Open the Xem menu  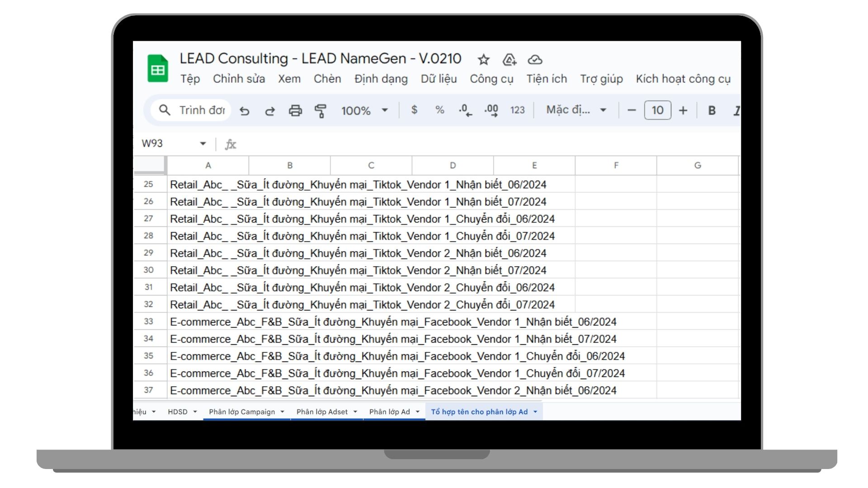click(289, 79)
